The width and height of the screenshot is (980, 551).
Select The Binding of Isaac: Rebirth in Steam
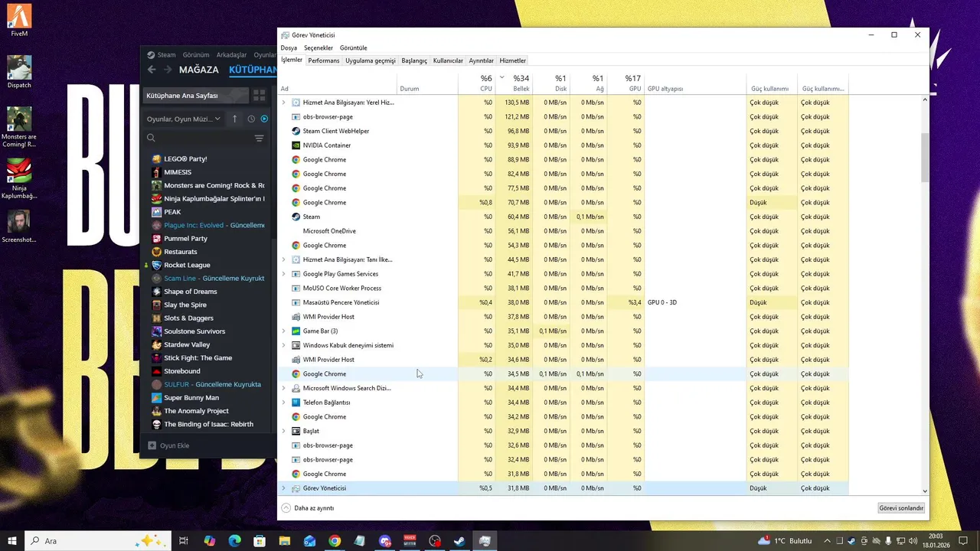(x=208, y=424)
